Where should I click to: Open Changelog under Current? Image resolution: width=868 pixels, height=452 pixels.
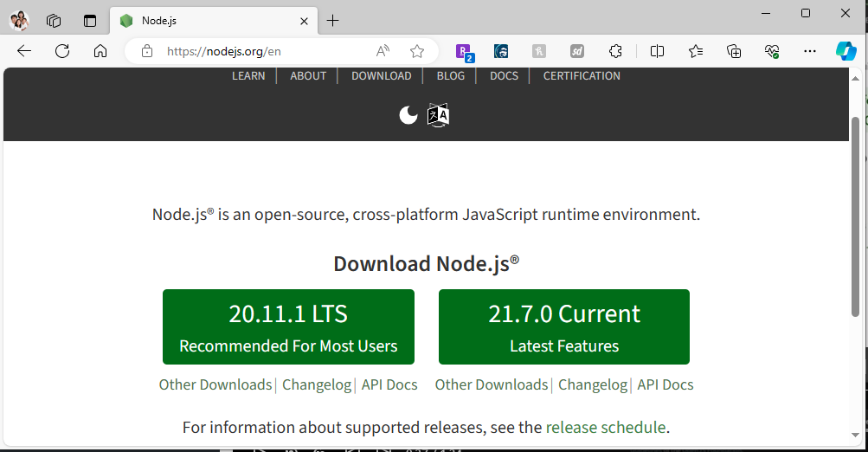[592, 384]
